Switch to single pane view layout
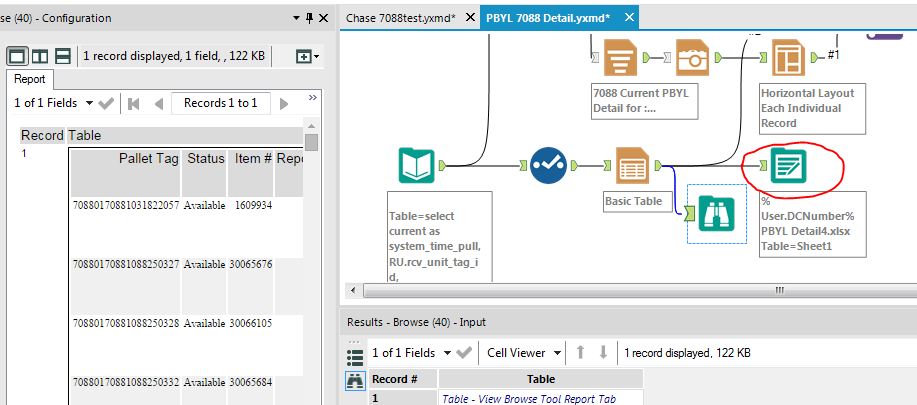The image size is (917, 405). point(17,56)
